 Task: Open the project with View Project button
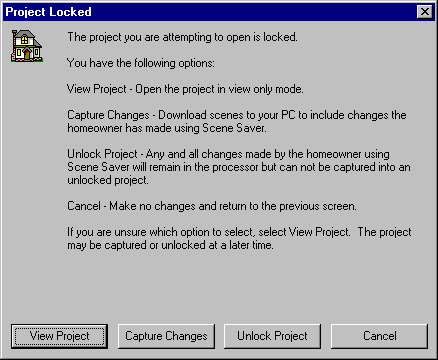point(59,336)
